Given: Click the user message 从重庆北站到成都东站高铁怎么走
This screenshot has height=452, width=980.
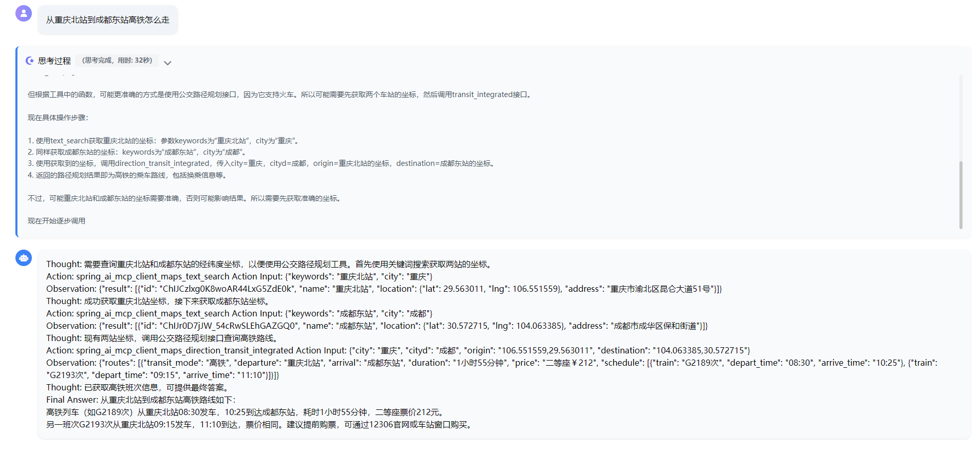Looking at the screenshot, I should point(108,20).
